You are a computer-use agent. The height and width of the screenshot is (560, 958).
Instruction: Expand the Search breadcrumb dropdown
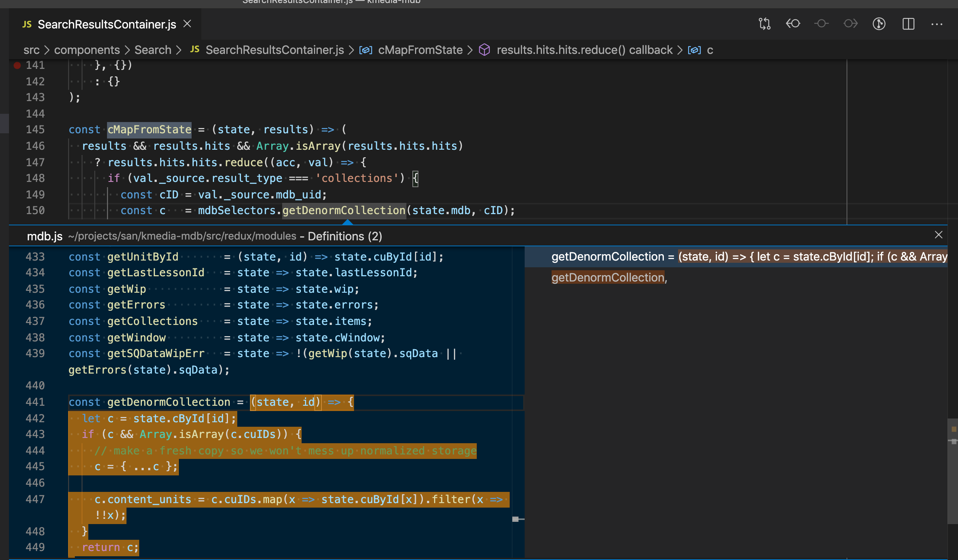coord(152,49)
